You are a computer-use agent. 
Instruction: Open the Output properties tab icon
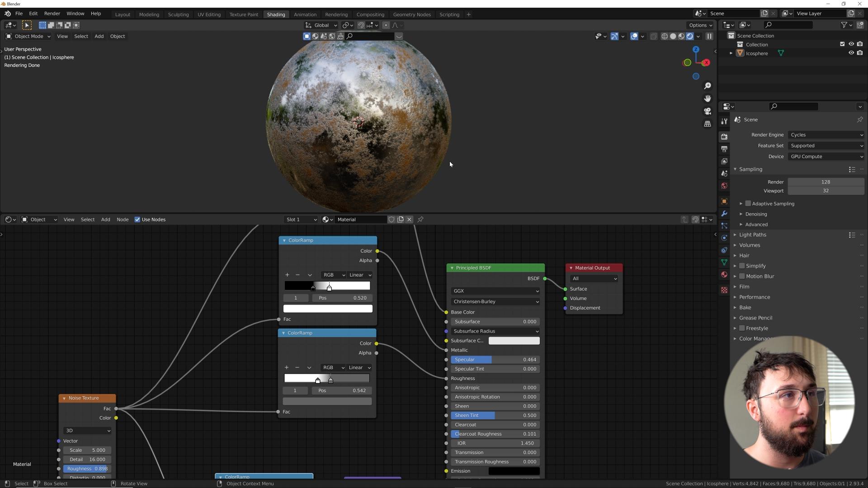click(724, 149)
